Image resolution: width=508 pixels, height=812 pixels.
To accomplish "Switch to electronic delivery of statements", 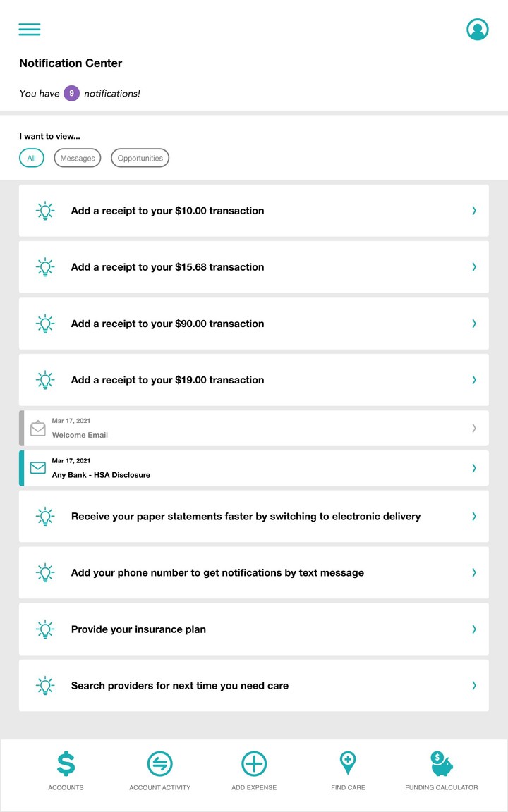I will [246, 517].
